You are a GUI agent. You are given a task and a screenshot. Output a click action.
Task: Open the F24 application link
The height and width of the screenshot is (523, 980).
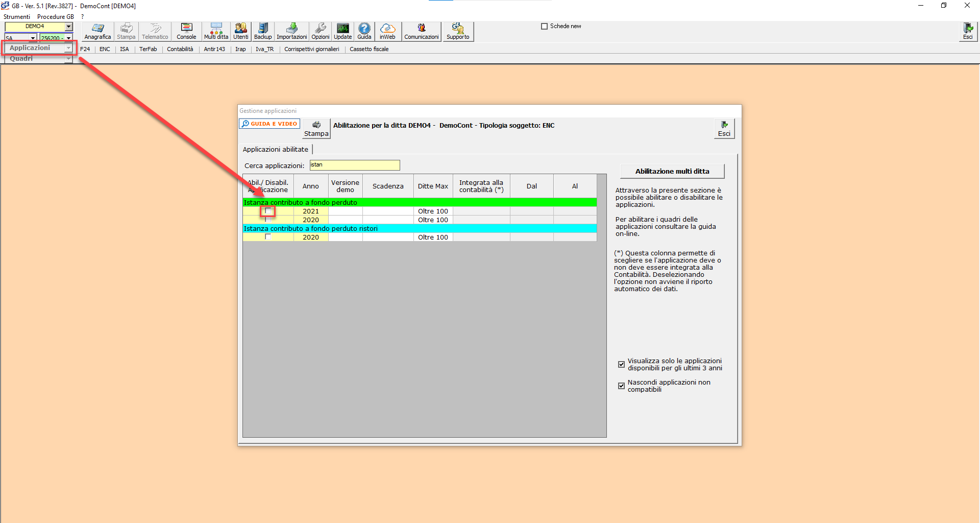click(85, 49)
